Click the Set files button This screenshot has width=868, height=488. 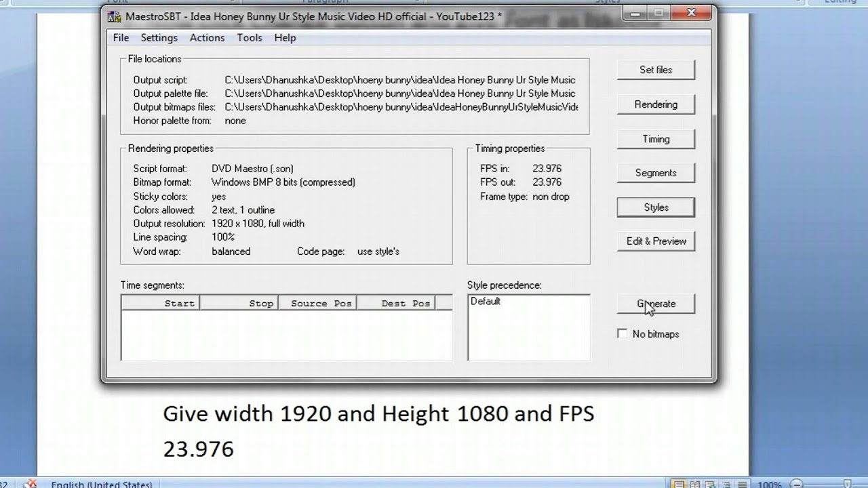(x=655, y=70)
